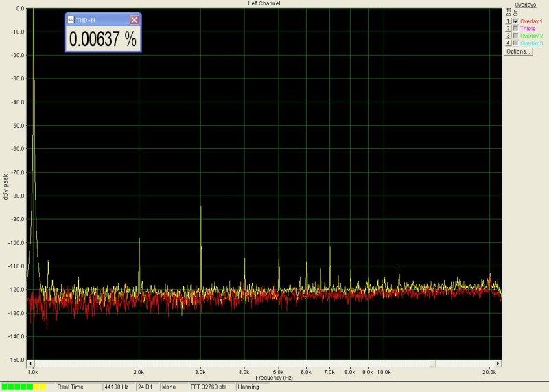Open the overlay Options... dialog
Image resolution: width=549 pixels, height=392 pixels.
coord(518,51)
